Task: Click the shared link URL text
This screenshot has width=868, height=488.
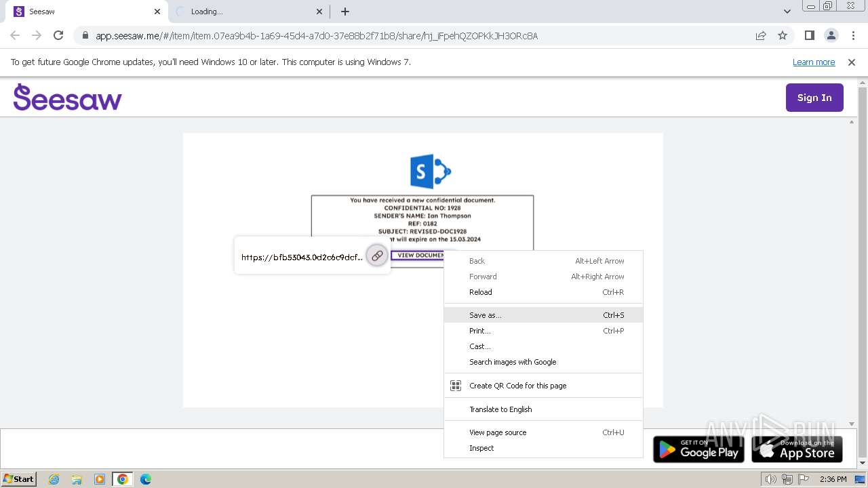Action: pos(302,257)
